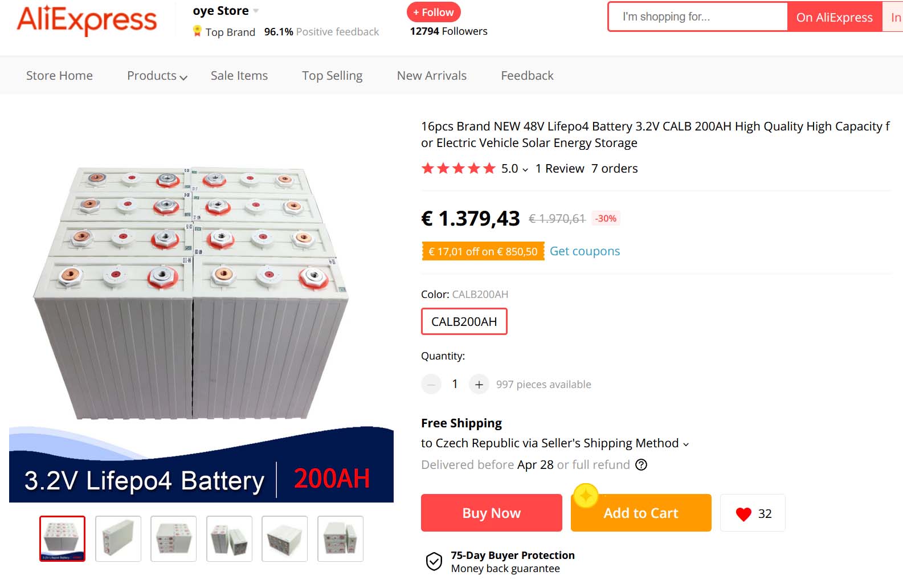
Task: Click the red heart wishlist icon
Action: click(743, 514)
